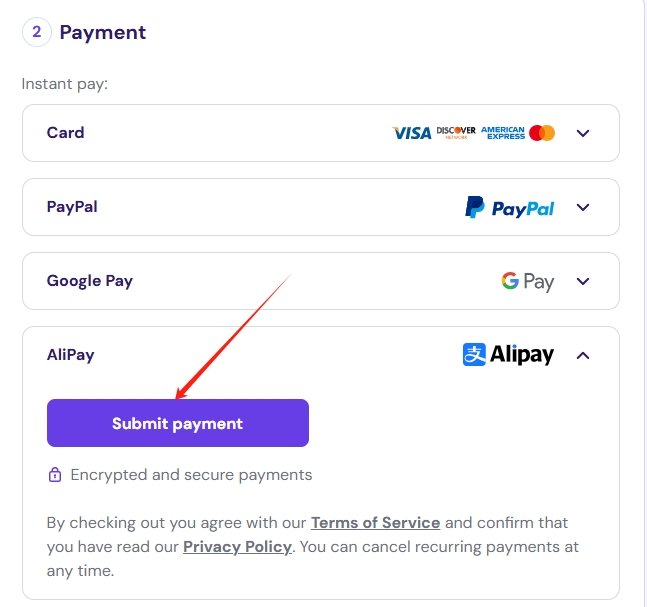
Task: Expand the PayPal option chevron
Action: (583, 207)
